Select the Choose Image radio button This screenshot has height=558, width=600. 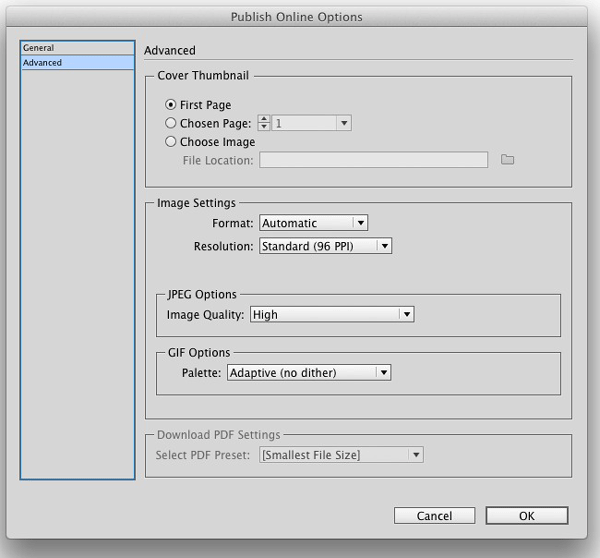point(170,142)
